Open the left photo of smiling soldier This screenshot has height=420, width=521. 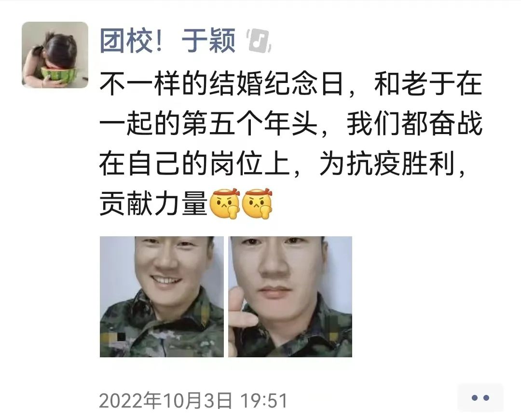point(162,297)
